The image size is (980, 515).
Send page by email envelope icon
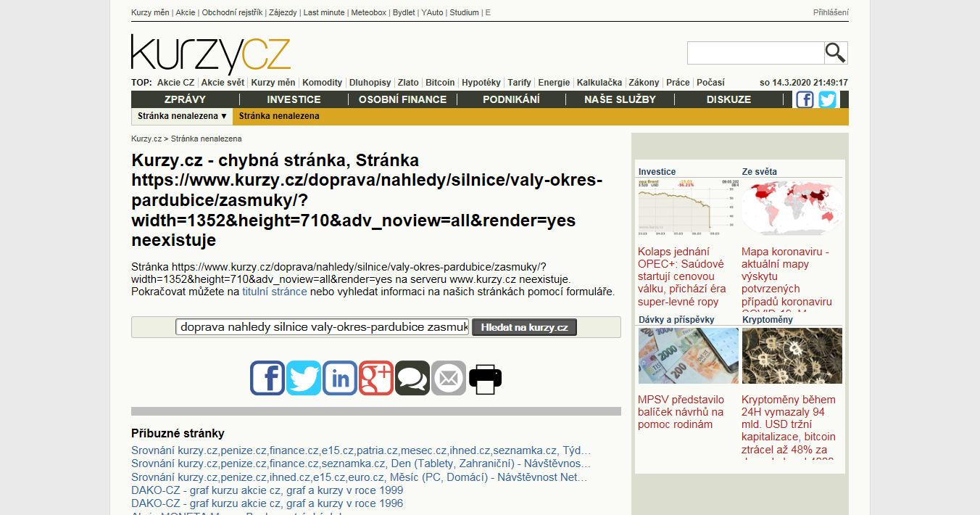[449, 378]
